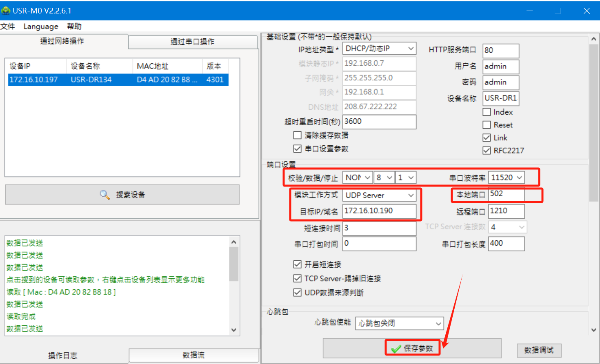600x364 pixels.
Task: Open the 心跳包使能 dropdown
Action: (400, 323)
